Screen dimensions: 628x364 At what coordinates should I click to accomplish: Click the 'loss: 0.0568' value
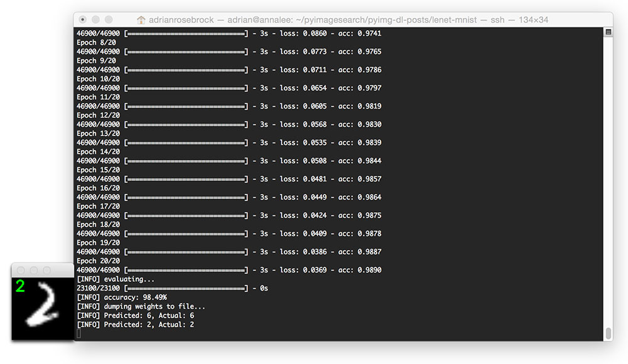(303, 124)
